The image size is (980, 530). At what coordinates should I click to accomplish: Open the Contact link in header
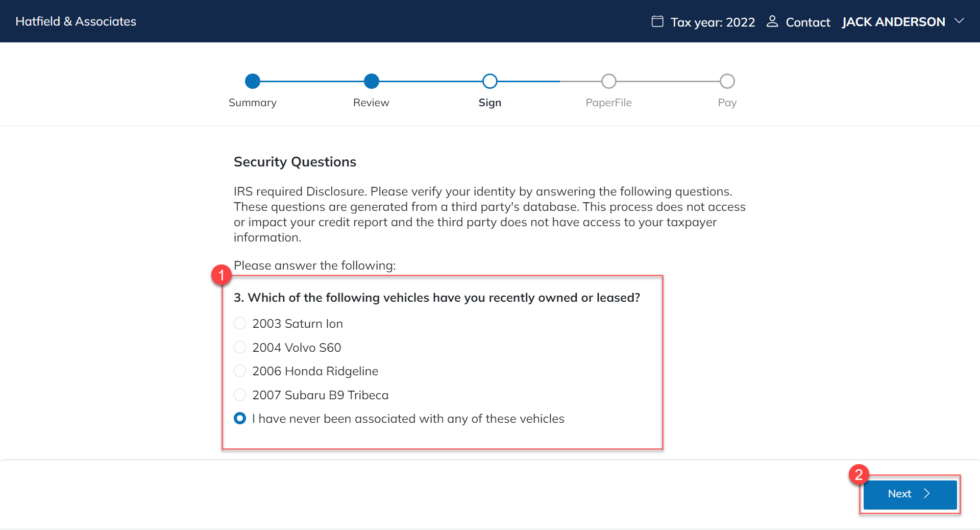(807, 22)
